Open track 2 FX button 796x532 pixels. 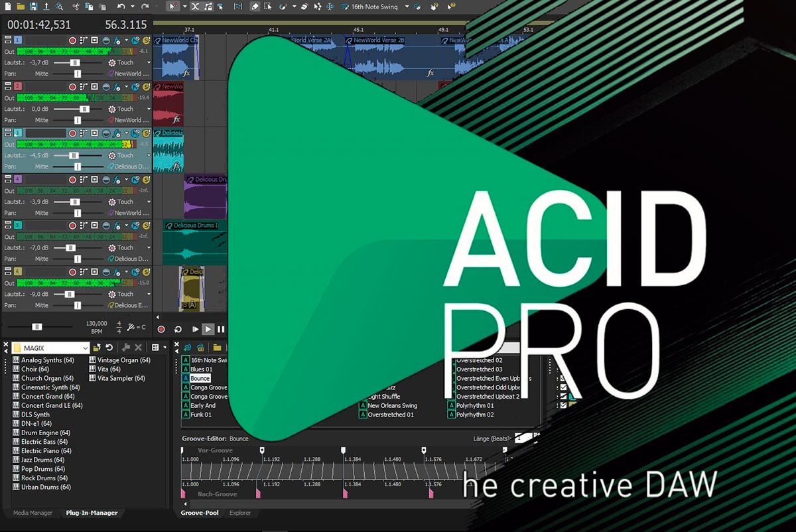pyautogui.click(x=117, y=86)
